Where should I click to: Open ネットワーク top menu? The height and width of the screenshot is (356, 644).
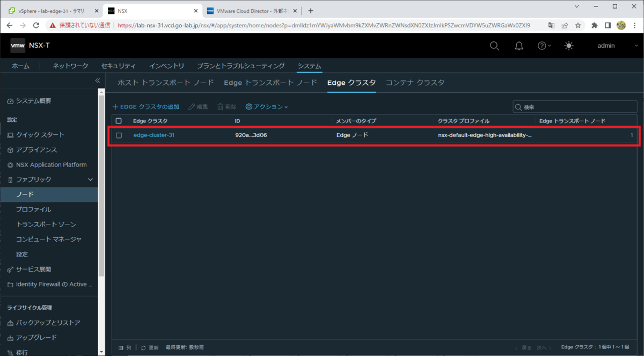pos(70,66)
